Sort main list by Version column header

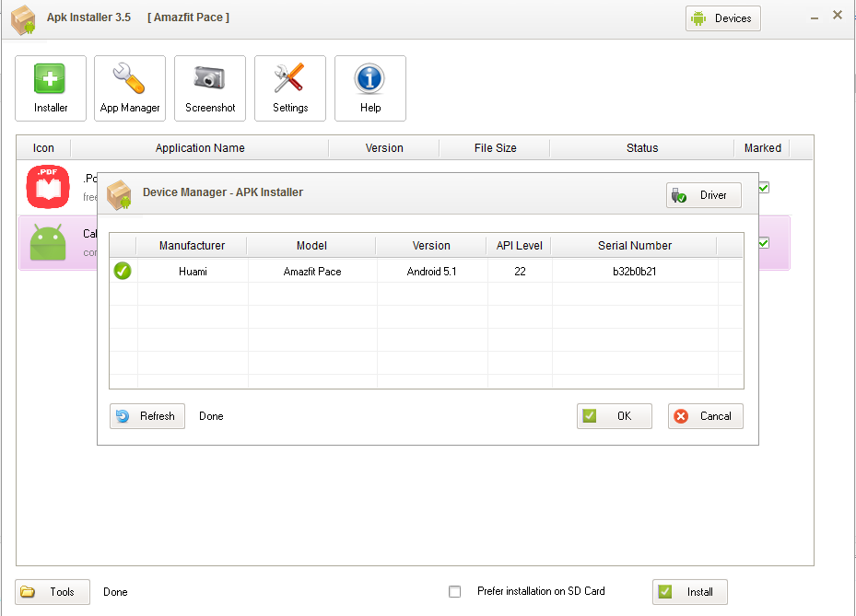pyautogui.click(x=384, y=148)
